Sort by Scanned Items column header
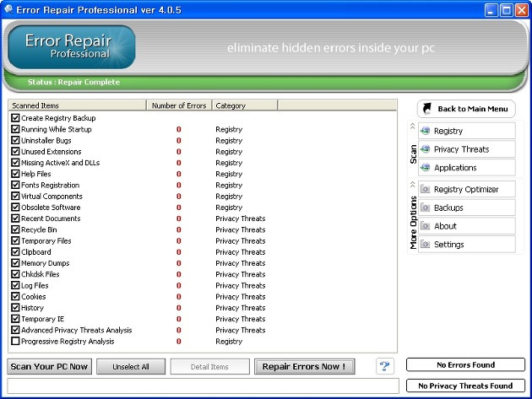 tap(78, 105)
